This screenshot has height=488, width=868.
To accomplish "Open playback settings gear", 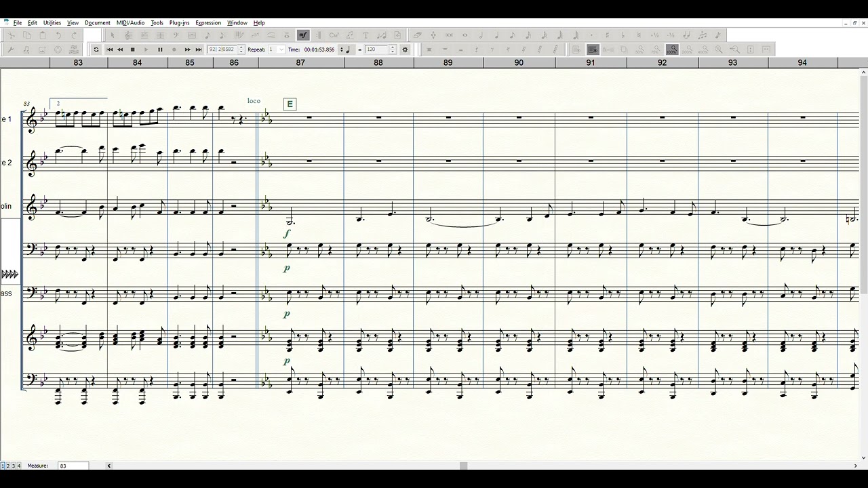I will coord(405,49).
